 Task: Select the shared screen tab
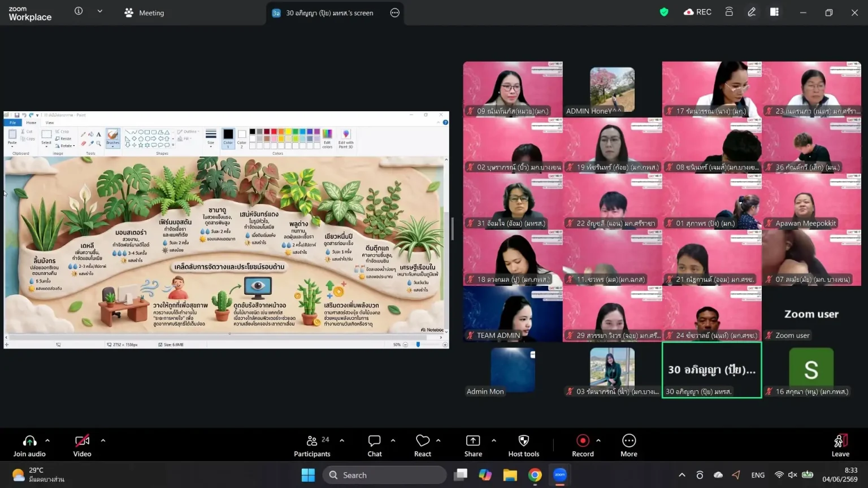pyautogui.click(x=329, y=12)
